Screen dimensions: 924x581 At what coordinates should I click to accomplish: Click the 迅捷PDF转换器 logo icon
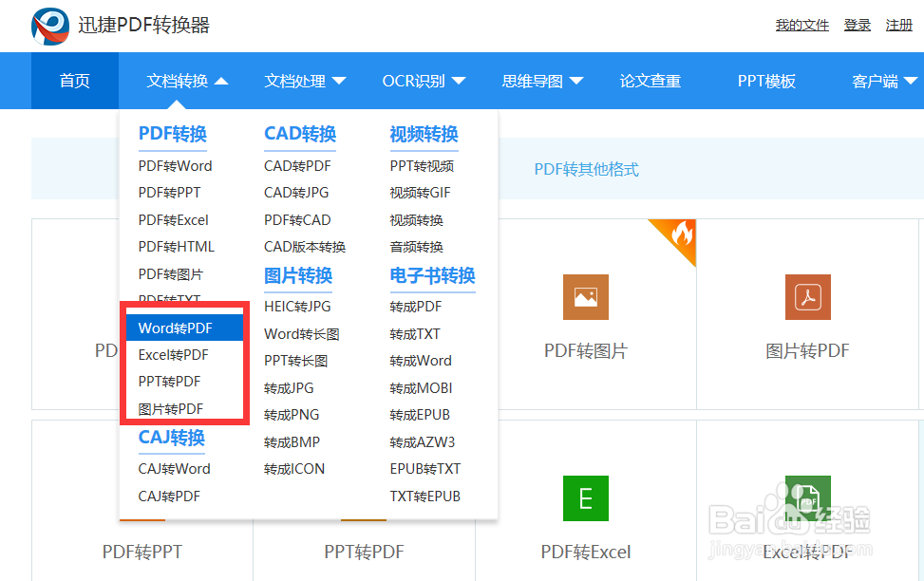pos(50,26)
